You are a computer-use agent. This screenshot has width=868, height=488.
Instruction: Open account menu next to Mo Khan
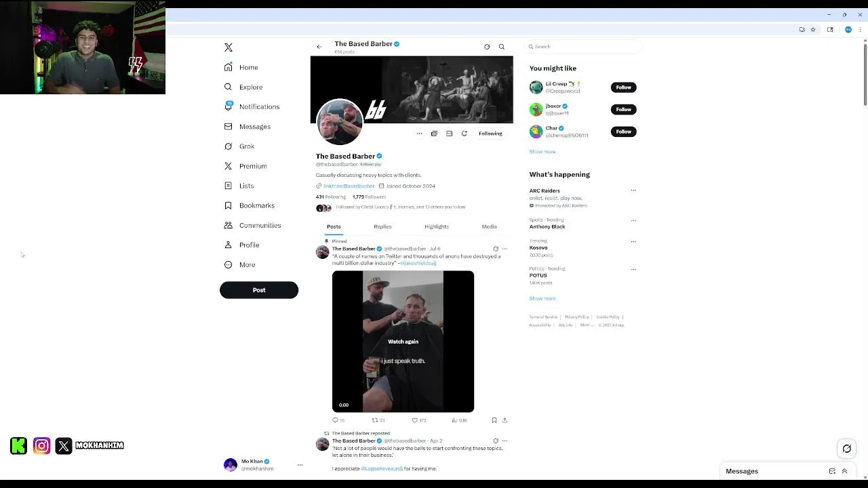click(x=300, y=465)
